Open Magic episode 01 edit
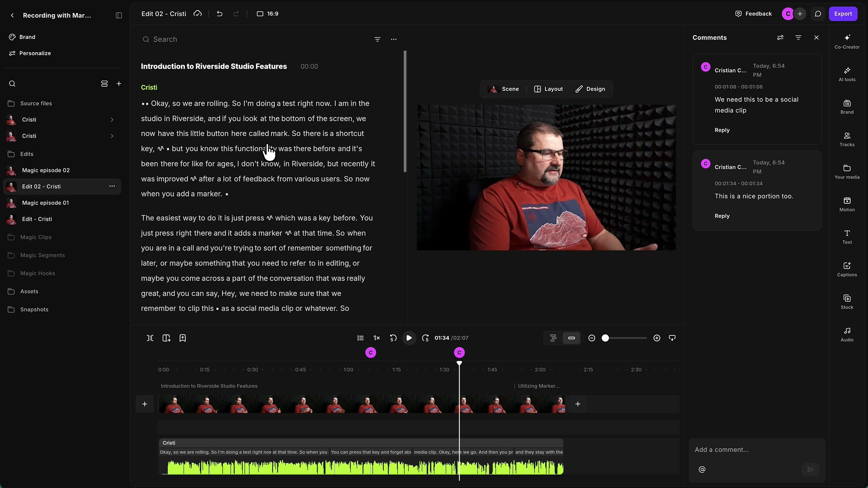The height and width of the screenshot is (488, 868). click(x=45, y=203)
